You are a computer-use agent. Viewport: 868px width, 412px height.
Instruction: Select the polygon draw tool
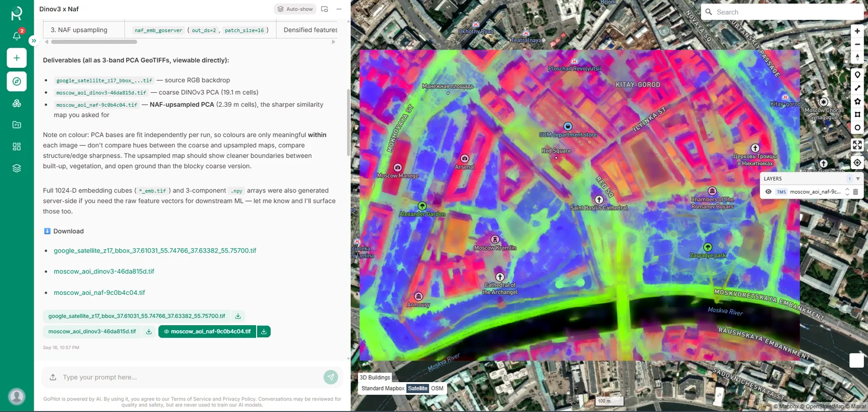click(857, 101)
